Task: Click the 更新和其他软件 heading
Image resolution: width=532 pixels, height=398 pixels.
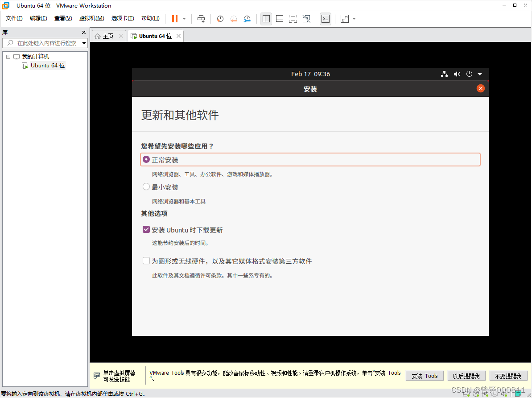Action: tap(180, 115)
